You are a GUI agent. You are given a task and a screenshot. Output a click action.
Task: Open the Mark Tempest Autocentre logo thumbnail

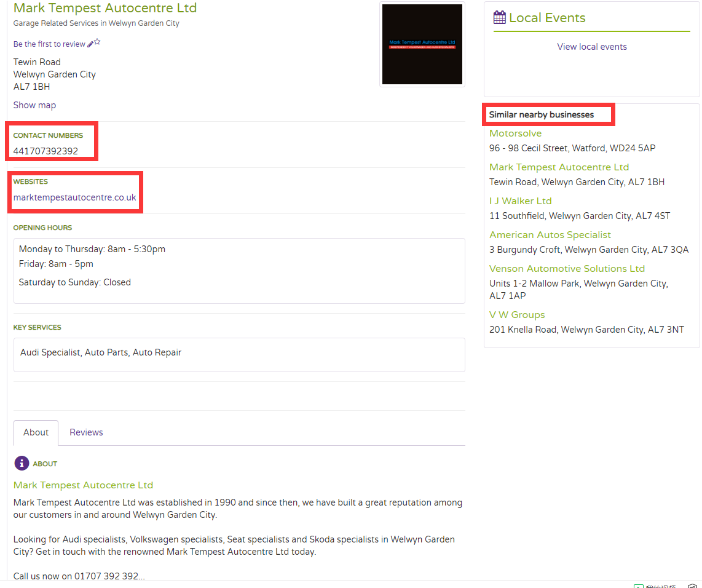422,44
